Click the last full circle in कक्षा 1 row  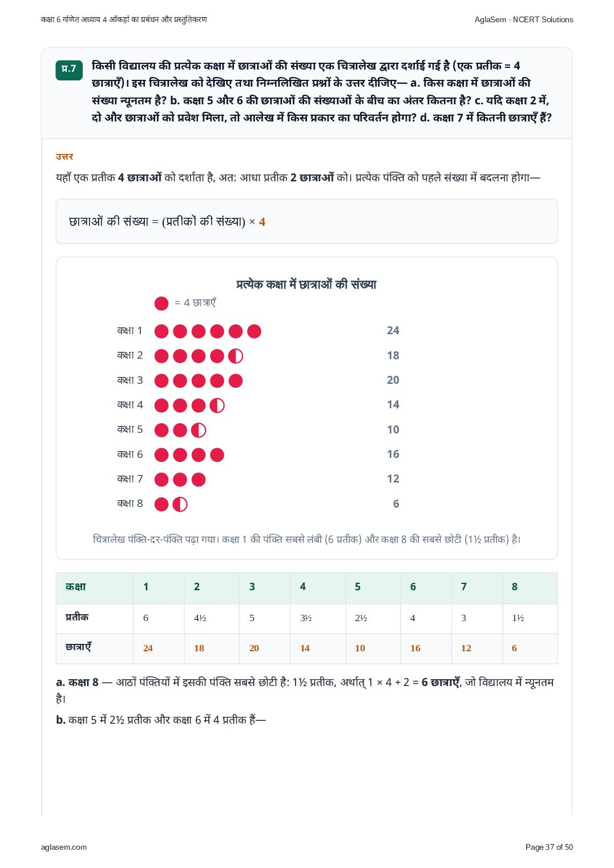255,331
